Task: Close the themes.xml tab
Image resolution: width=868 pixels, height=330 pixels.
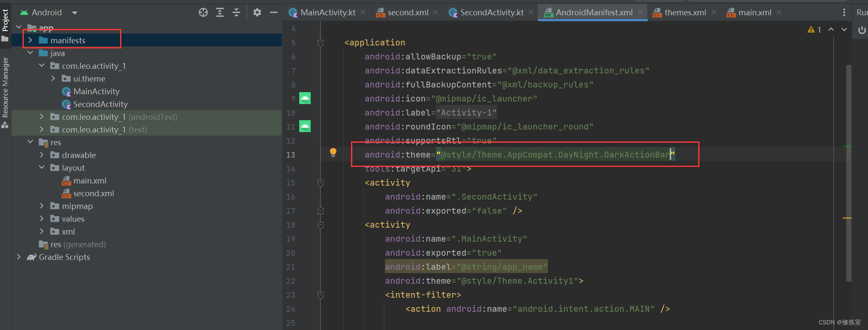Action: 714,12
